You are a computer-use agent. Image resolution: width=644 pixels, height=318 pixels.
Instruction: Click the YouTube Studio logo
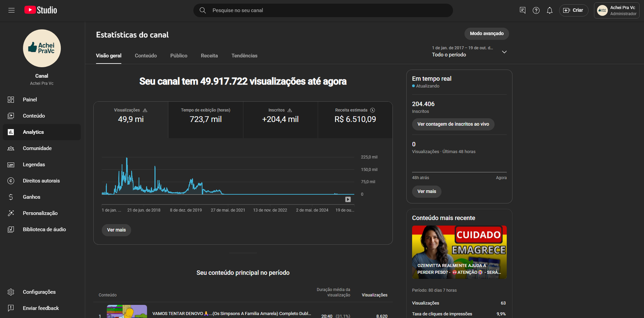point(41,10)
